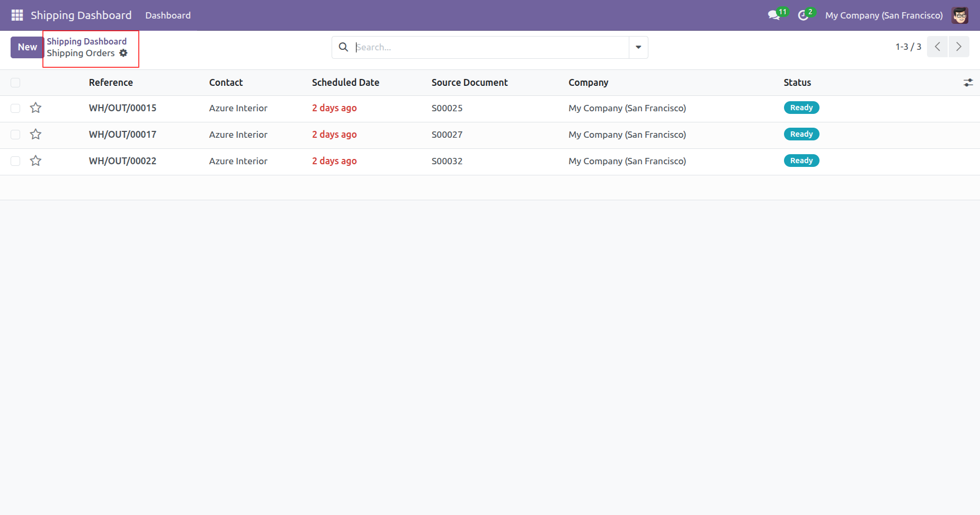Create a new shipping order with New
980x515 pixels.
27,47
